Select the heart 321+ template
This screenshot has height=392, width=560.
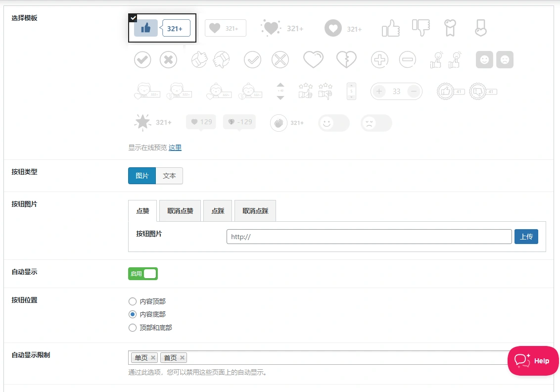pos(226,28)
